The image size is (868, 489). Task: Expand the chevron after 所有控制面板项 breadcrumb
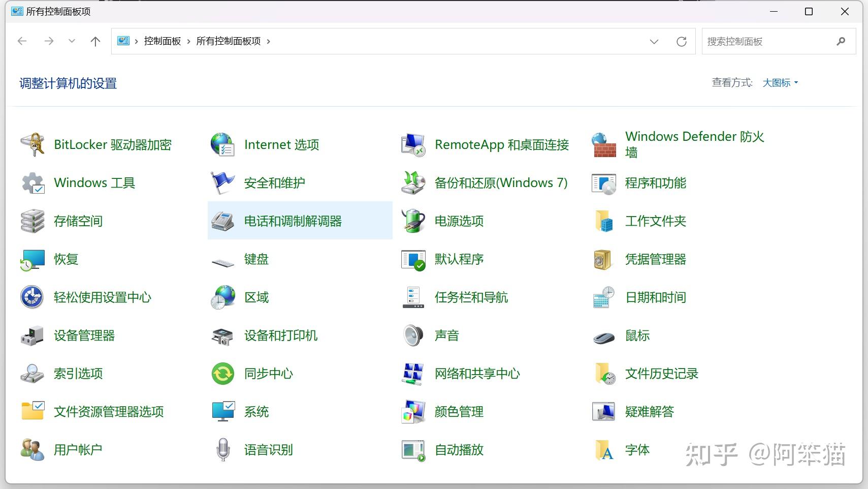(269, 42)
